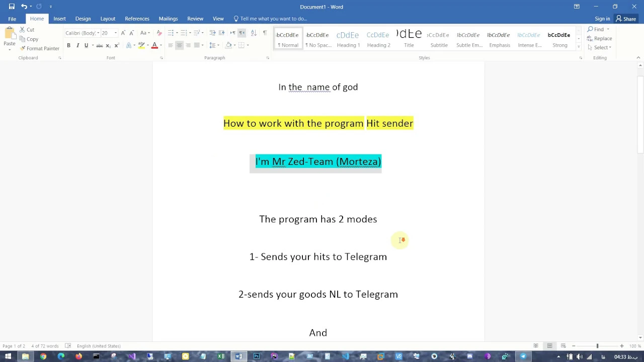644x362 pixels.
Task: Switch to the Design tab
Action: point(83,19)
